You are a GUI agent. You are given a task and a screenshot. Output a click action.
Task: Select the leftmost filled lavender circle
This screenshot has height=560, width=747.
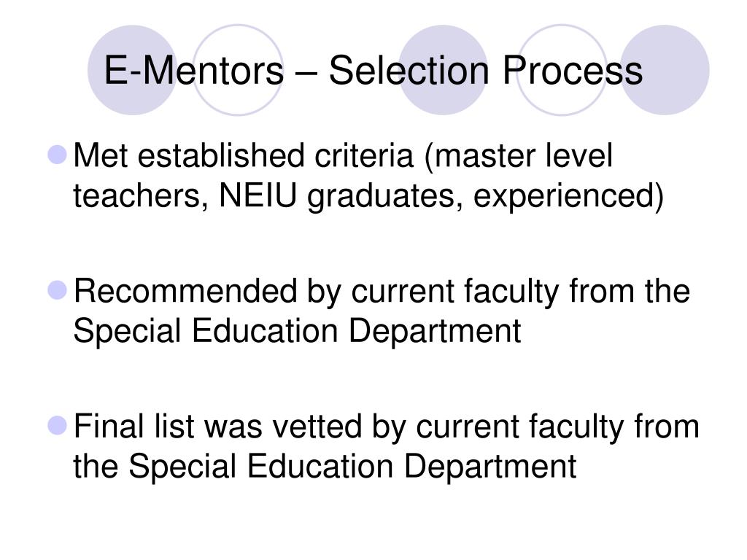click(133, 70)
